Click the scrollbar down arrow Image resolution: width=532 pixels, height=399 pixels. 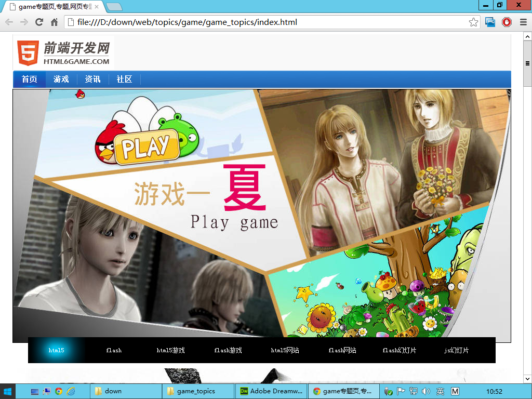tap(527, 379)
